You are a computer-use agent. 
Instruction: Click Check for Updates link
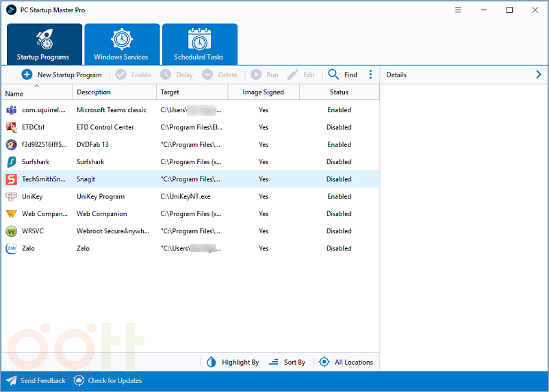pos(108,380)
